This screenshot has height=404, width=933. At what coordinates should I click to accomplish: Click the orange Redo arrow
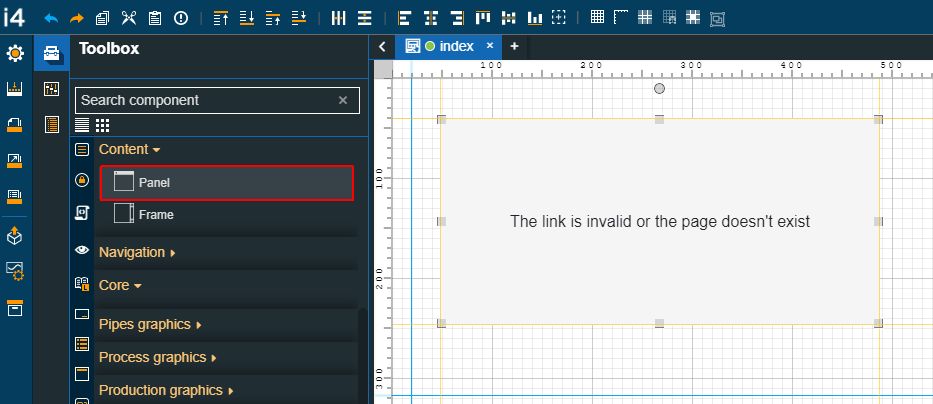[x=77, y=18]
